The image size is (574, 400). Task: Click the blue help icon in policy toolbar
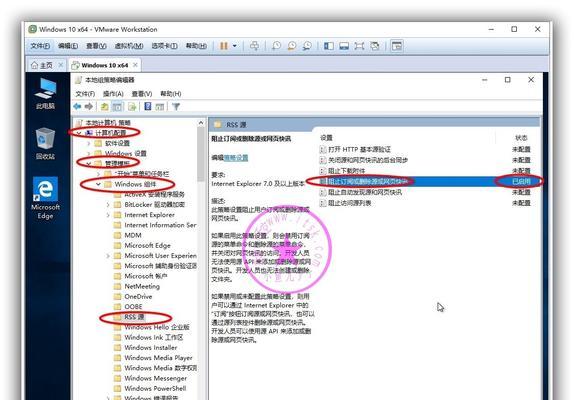[x=148, y=106]
